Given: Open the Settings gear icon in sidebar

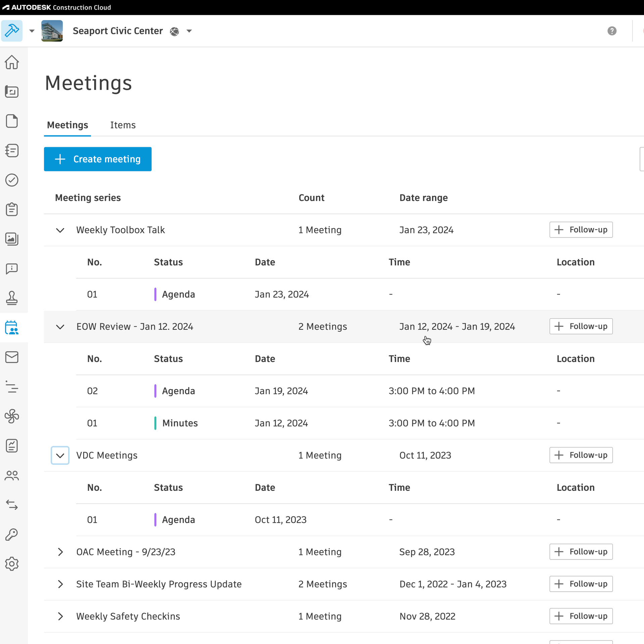Looking at the screenshot, I should coord(12,564).
